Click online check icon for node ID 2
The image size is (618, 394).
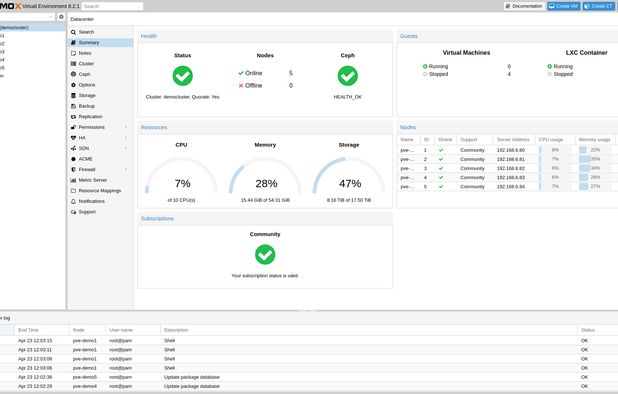pyautogui.click(x=441, y=159)
